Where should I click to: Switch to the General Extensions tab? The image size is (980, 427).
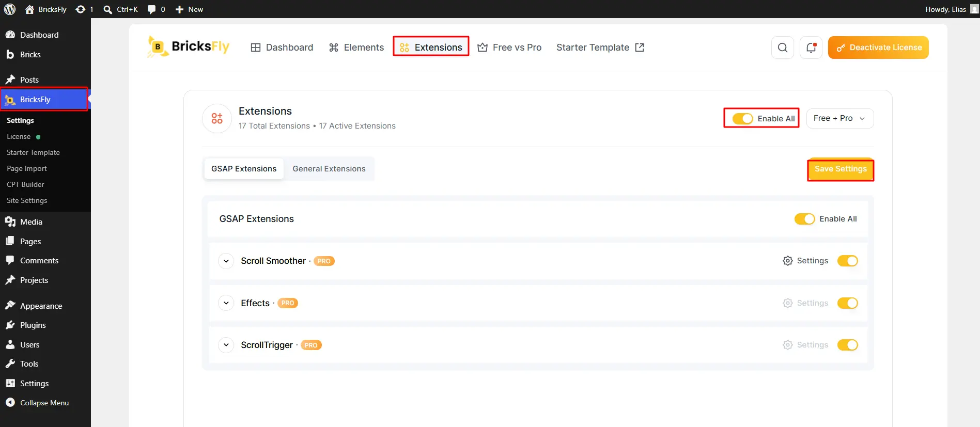coord(329,169)
